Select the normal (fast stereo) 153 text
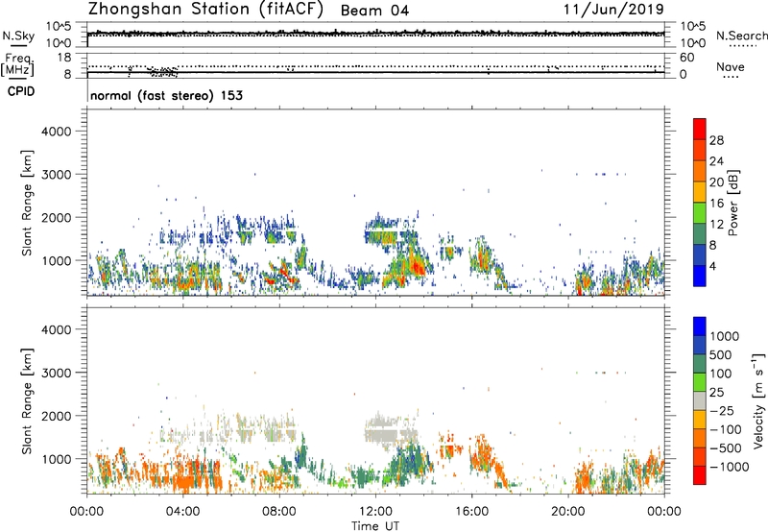Viewport: 768px width, 532px height. click(166, 95)
